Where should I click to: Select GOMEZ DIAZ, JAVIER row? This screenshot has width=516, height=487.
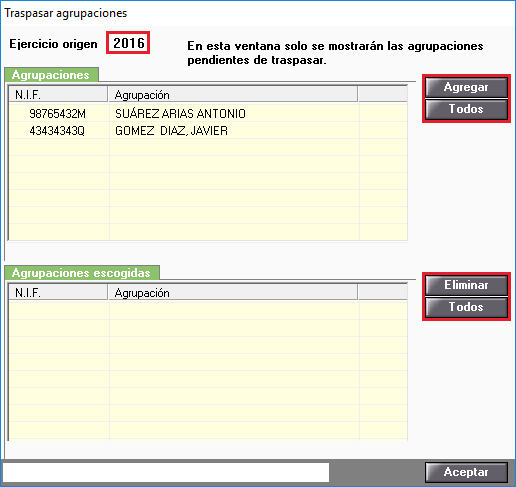(208, 131)
